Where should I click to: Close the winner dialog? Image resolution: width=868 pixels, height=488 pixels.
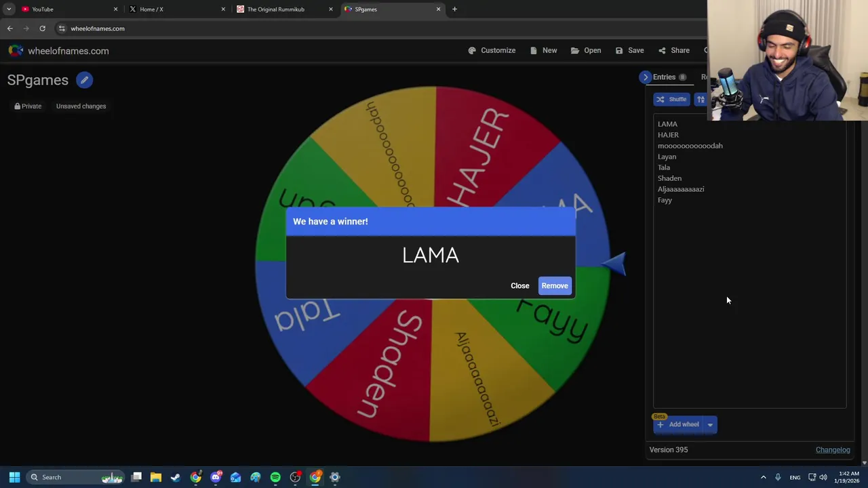[519, 285]
